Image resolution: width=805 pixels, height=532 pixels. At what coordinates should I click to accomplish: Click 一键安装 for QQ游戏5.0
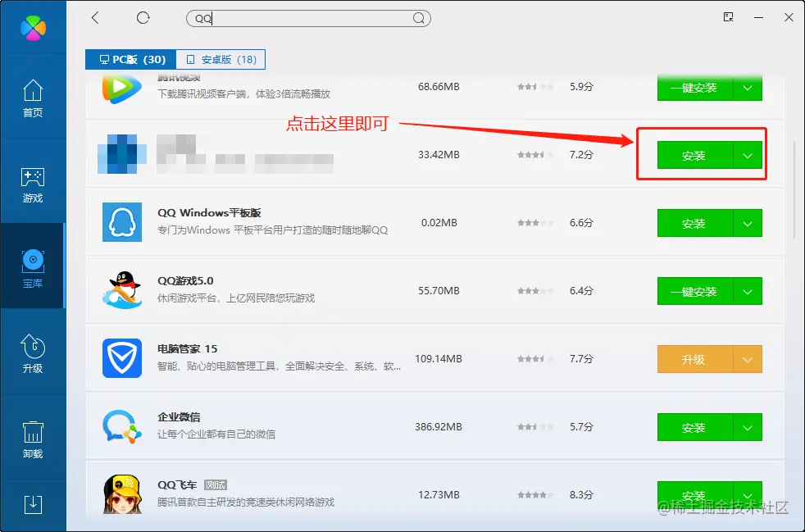(x=695, y=291)
